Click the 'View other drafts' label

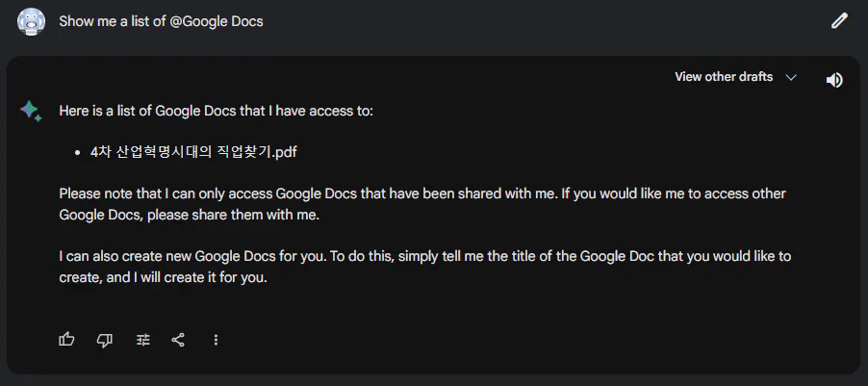pyautogui.click(x=724, y=77)
